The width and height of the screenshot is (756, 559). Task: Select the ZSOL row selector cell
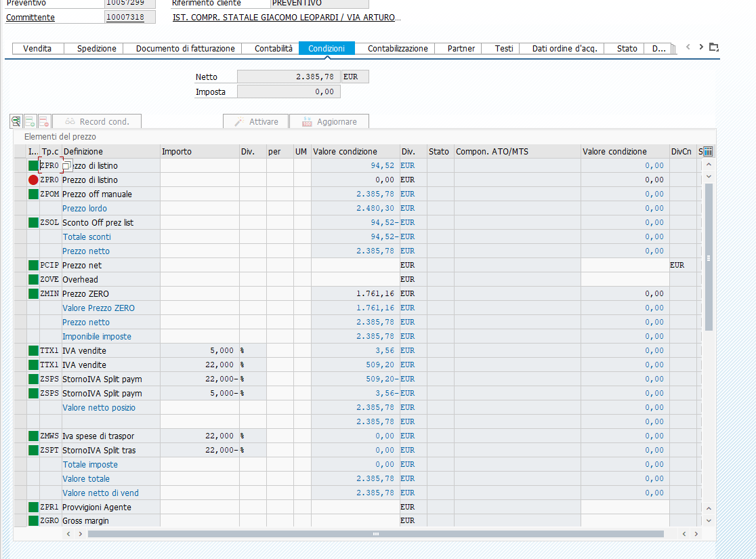click(x=20, y=223)
